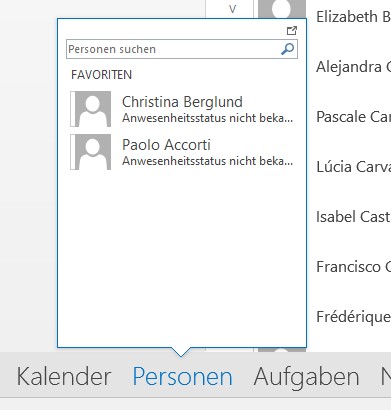Select contact Alejandra in the list
Viewport: 391px width, 410px height.
pyautogui.click(x=353, y=67)
